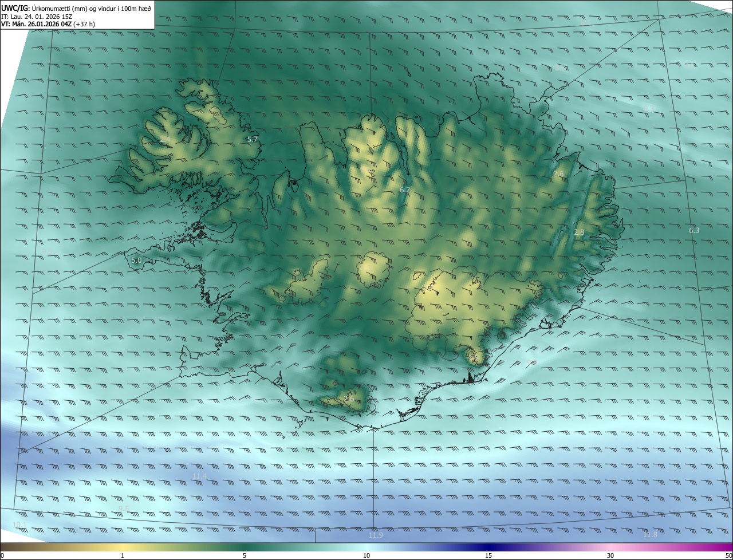This screenshot has height=560, width=733.
Task: Click the 5.0 value near Snæfellsnes
Action: point(136,260)
